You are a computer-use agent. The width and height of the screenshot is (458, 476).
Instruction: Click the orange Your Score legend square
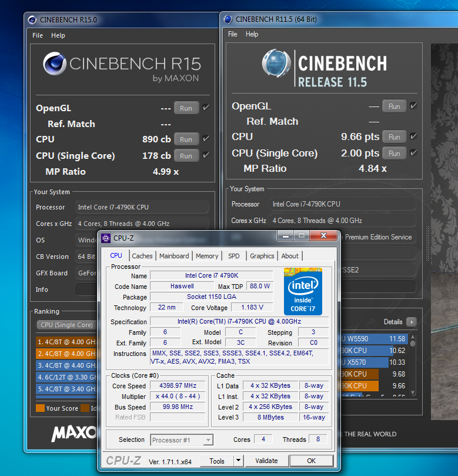click(40, 408)
